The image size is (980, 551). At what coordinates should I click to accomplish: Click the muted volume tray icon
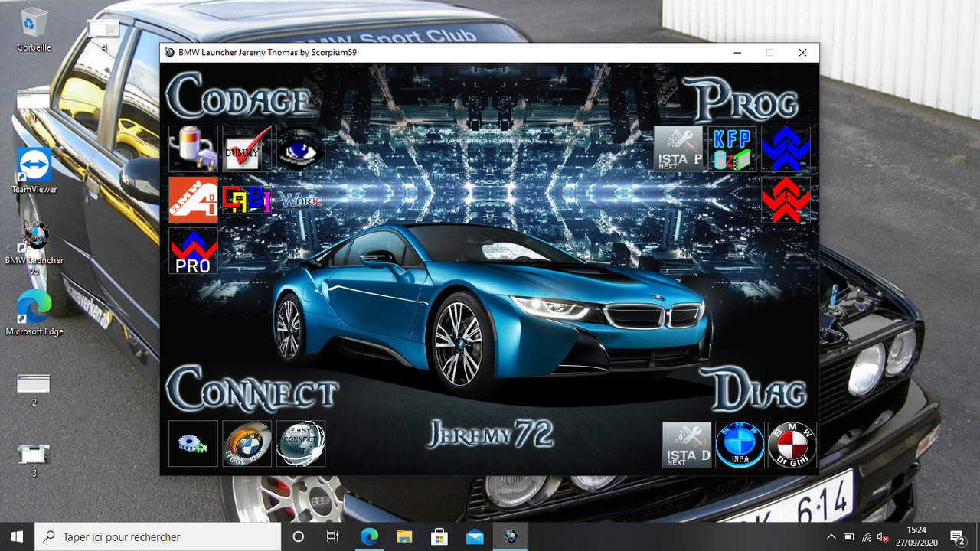[884, 536]
